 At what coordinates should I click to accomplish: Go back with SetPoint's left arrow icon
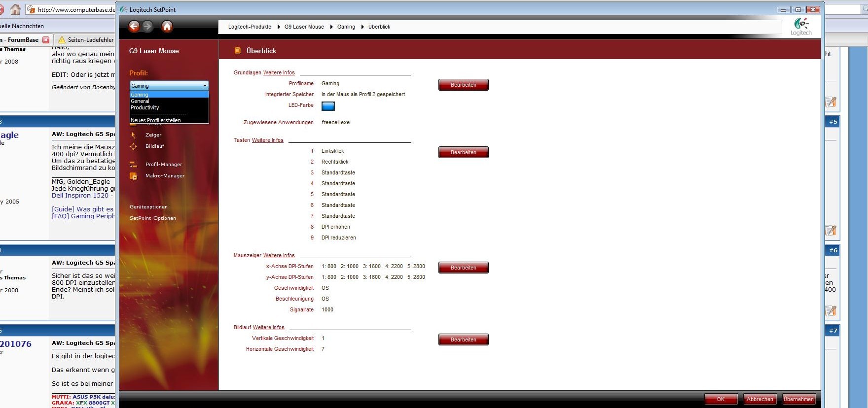[134, 26]
